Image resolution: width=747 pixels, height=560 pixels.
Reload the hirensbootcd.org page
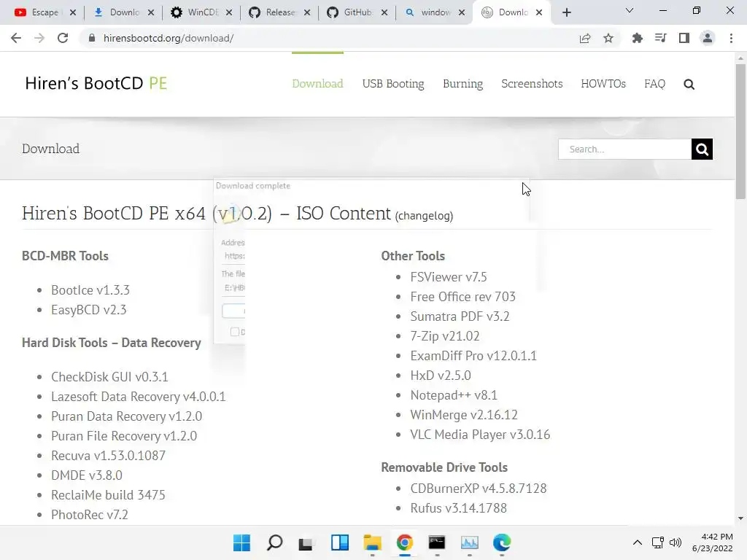click(x=63, y=38)
